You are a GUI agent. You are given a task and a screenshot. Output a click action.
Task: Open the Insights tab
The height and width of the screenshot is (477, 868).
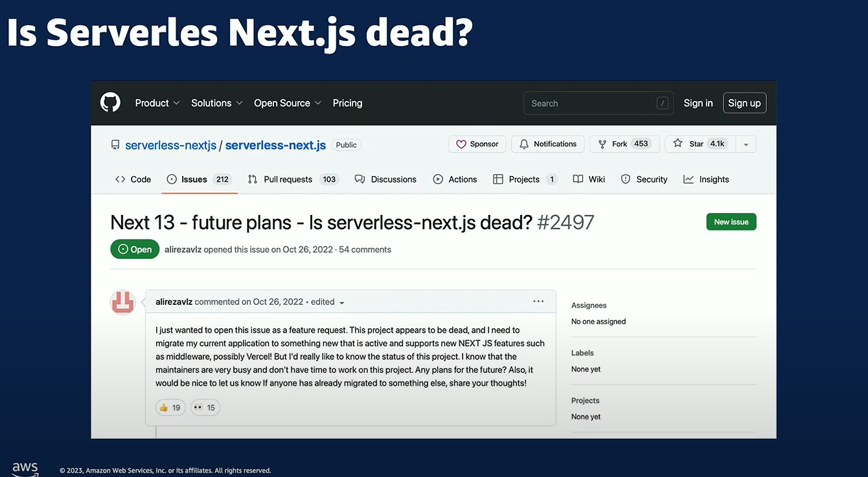pos(706,179)
